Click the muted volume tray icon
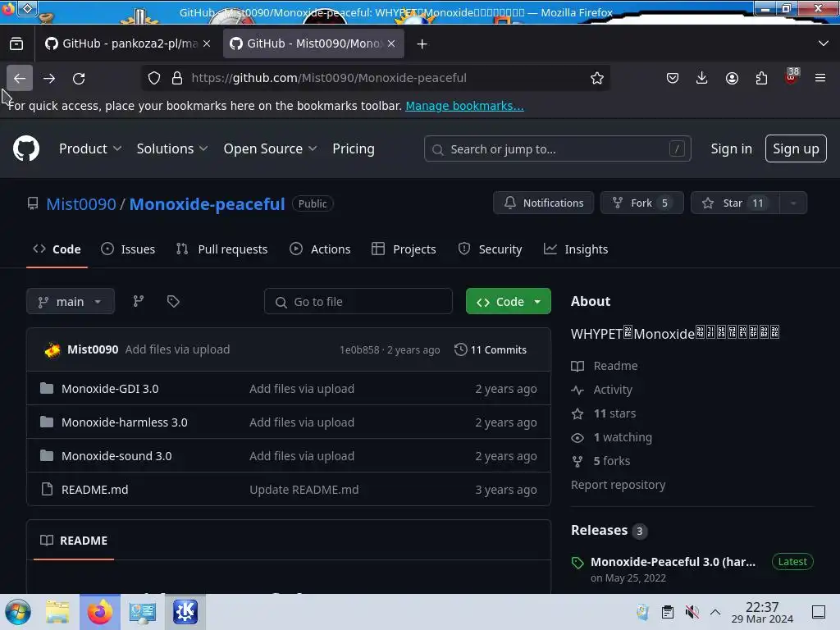840x630 pixels. click(x=692, y=612)
